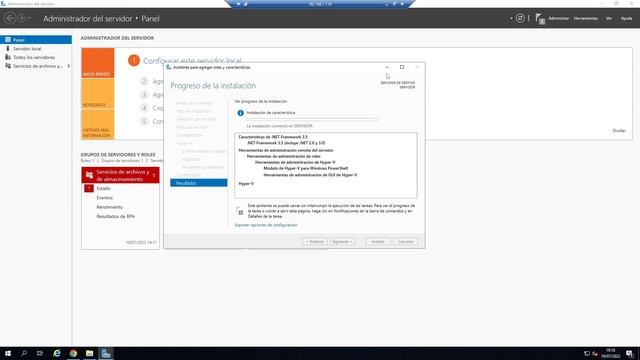Image resolution: width=640 pixels, height=360 pixels.
Task: Click the Anterior button in the wizard
Action: (x=315, y=242)
